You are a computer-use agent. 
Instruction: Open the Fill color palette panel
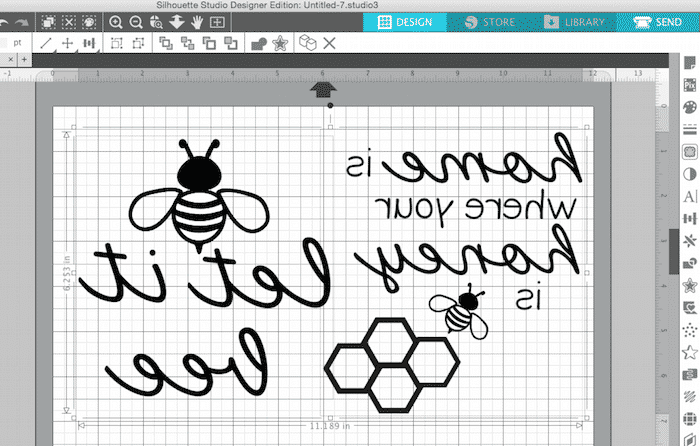coord(690,107)
